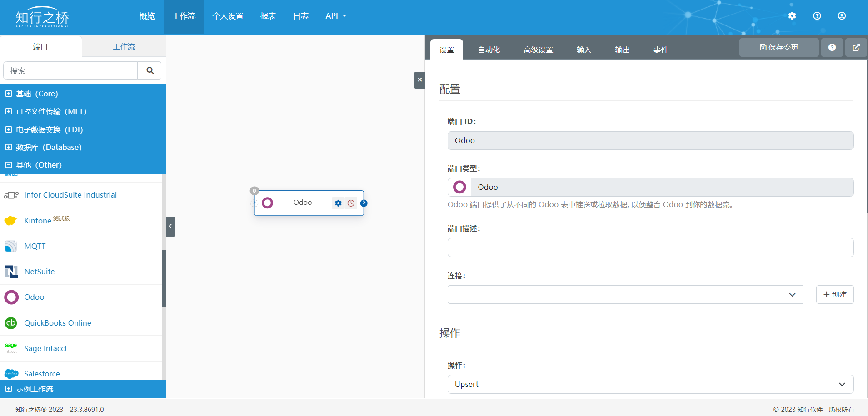Open help question mark in top bar

pos(817,16)
